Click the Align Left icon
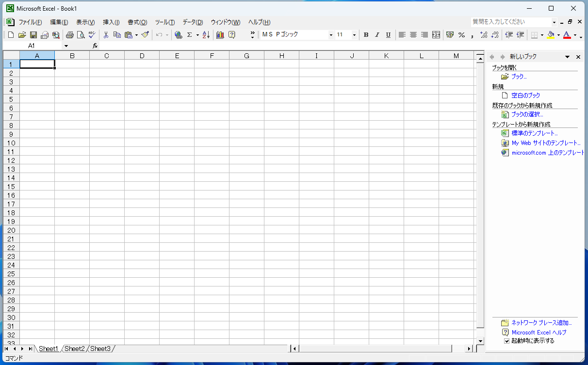 pyautogui.click(x=402, y=35)
